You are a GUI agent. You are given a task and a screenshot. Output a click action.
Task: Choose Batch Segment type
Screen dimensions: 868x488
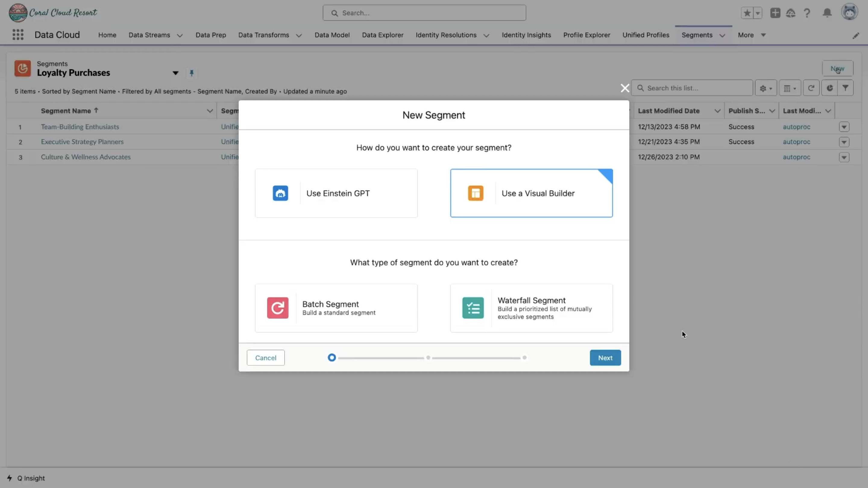336,308
